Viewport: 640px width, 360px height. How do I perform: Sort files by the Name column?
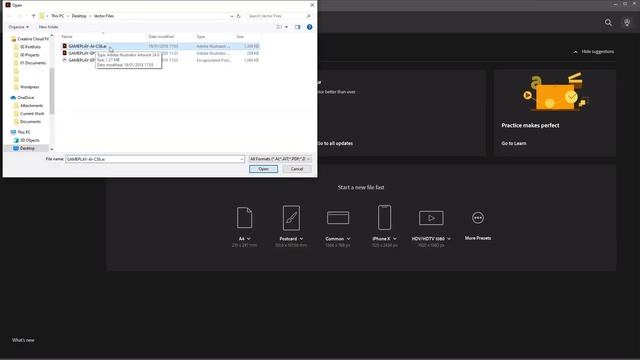(x=67, y=37)
